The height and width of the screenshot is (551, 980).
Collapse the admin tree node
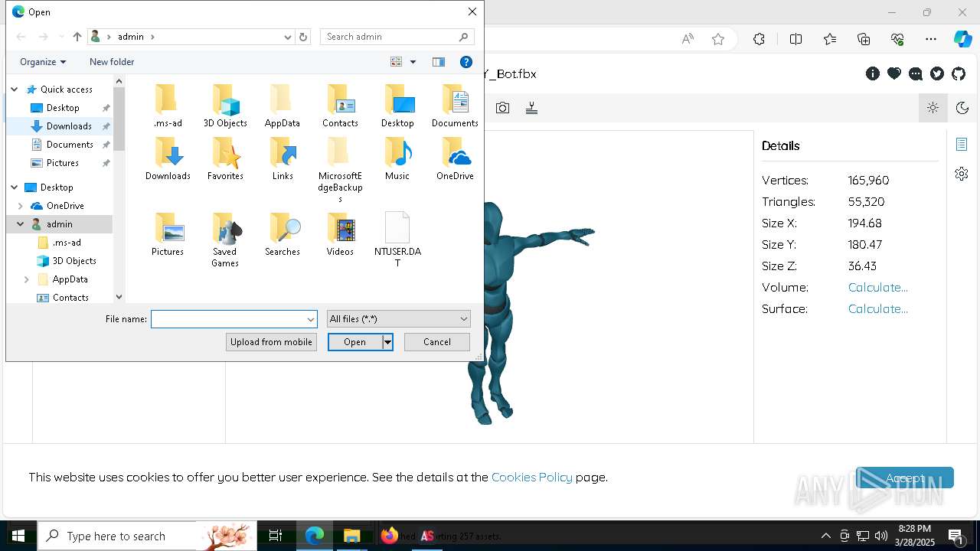pos(21,224)
